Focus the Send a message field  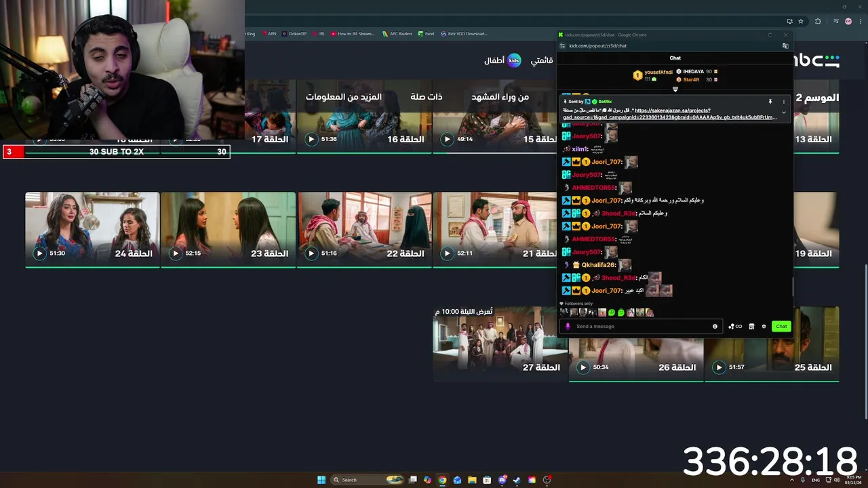pyautogui.click(x=641, y=327)
